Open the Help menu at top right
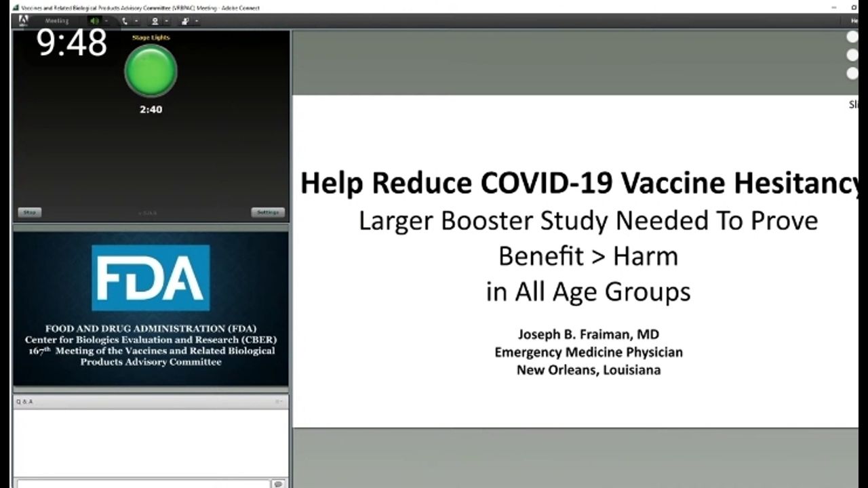 (x=854, y=21)
